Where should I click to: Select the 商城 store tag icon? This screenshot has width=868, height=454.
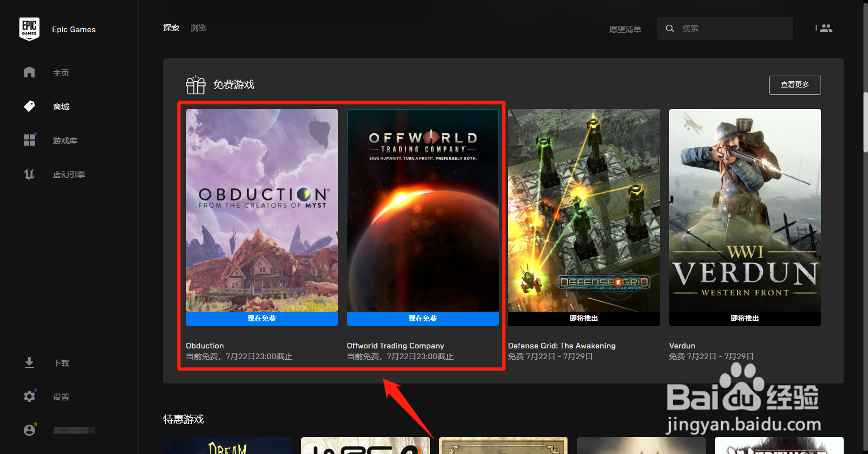[29, 106]
